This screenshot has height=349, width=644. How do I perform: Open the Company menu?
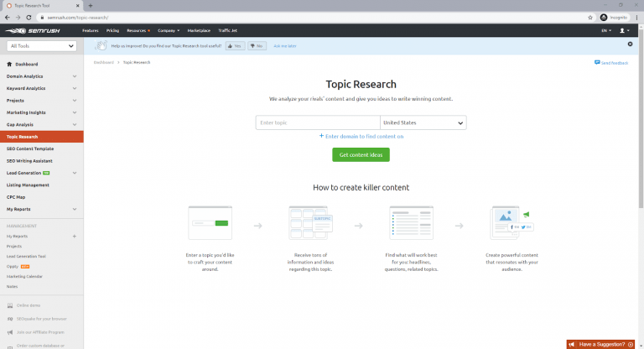(169, 30)
